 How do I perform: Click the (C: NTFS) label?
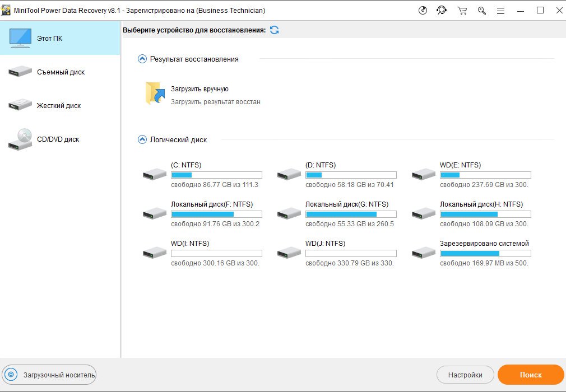(x=186, y=165)
